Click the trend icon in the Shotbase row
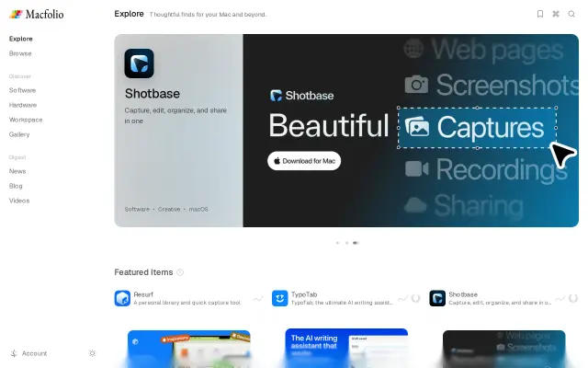The height and width of the screenshot is (368, 588). [x=560, y=298]
